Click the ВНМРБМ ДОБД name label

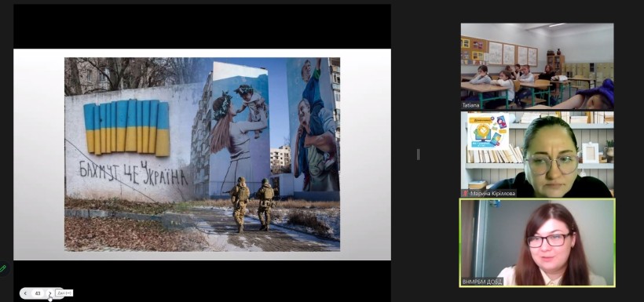click(482, 282)
